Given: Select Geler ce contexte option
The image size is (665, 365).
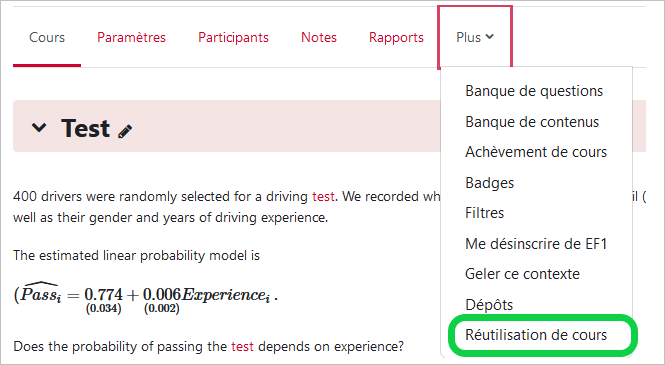Looking at the screenshot, I should pos(522,274).
